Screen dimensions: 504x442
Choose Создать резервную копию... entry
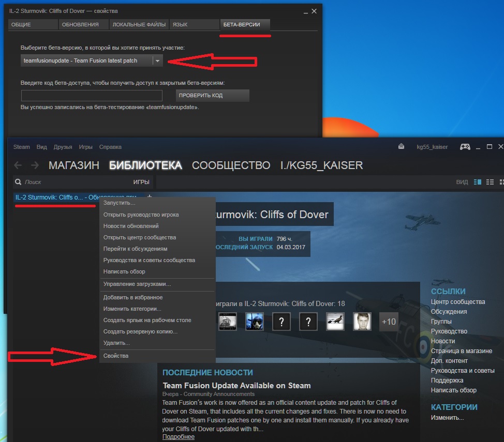(157, 331)
